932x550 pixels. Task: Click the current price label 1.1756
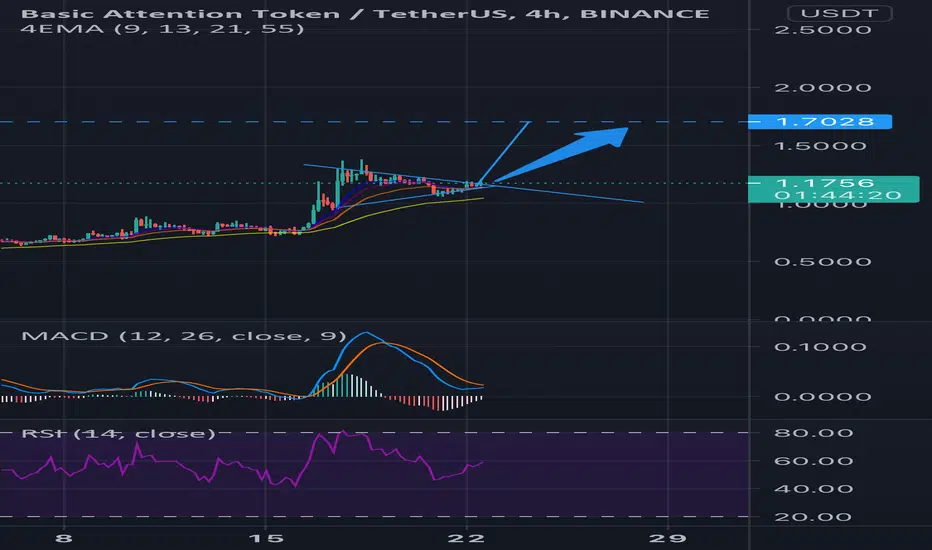coord(824,183)
